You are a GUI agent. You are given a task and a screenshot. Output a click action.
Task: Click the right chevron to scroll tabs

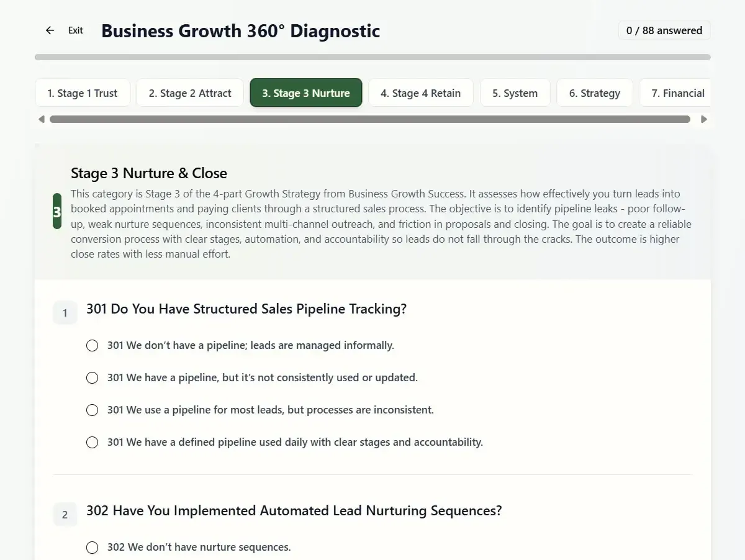coord(704,119)
